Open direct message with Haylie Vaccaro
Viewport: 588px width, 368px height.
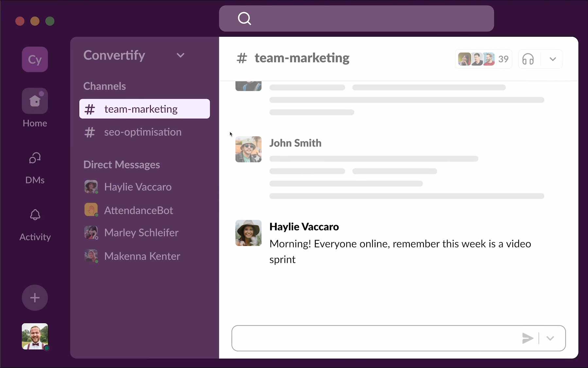(x=138, y=187)
